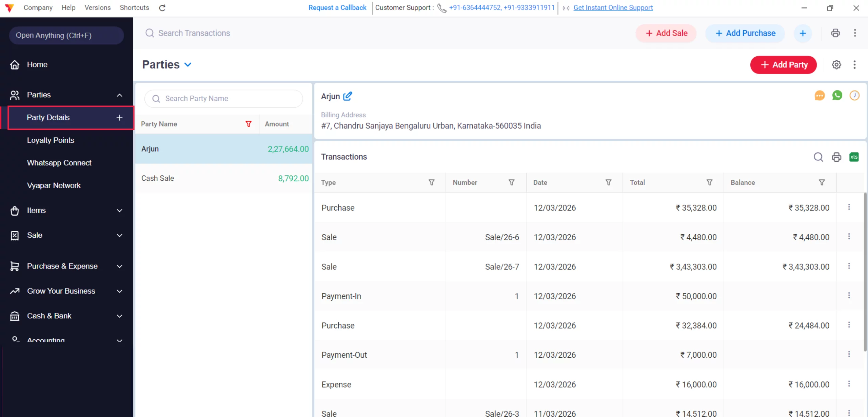Screen dimensions: 868x417
Task: Toggle the Balance column filter
Action: [x=822, y=183]
